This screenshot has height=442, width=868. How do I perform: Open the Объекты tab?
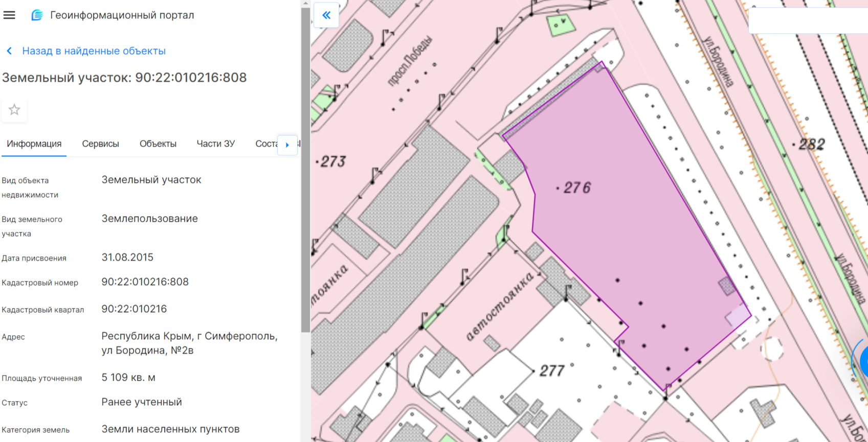[x=158, y=144]
